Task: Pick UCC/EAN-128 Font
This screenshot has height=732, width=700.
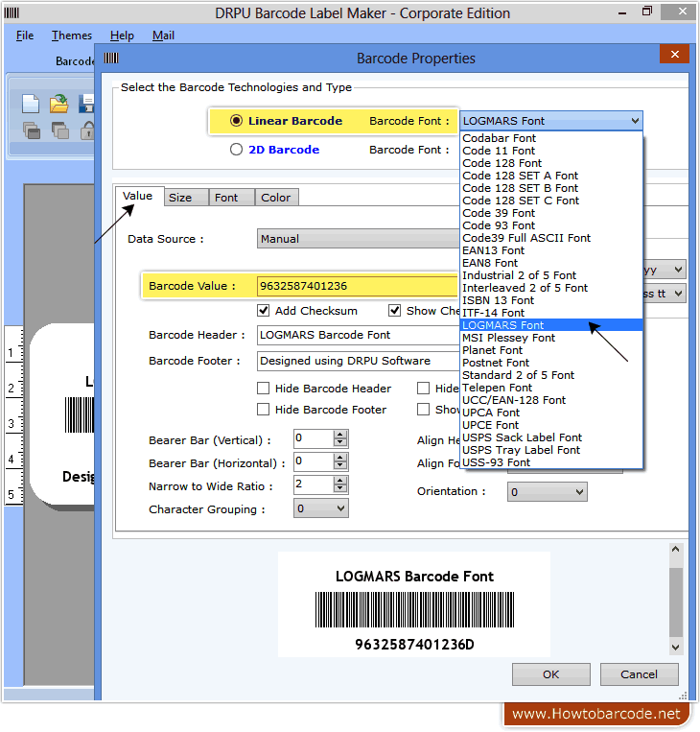Action: [551, 400]
